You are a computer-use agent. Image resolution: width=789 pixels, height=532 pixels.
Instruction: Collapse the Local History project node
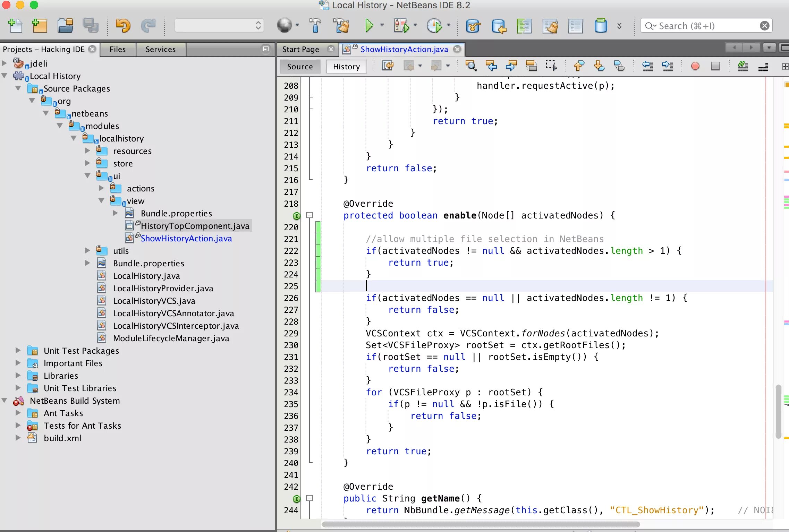coord(5,76)
